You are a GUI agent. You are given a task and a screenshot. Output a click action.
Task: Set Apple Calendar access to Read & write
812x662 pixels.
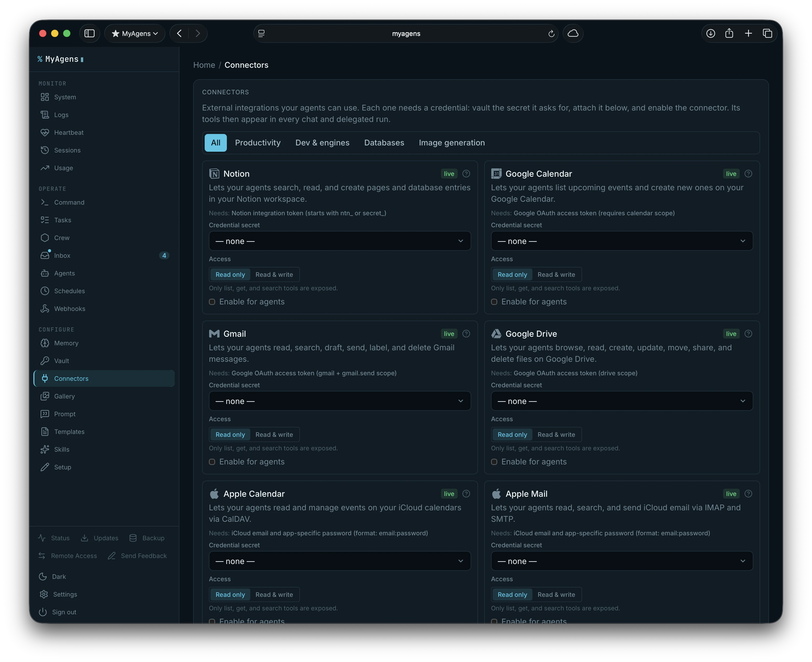[274, 594]
